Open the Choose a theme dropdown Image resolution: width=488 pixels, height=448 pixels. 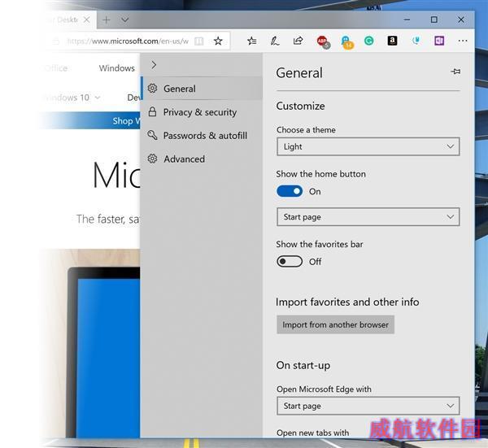(x=368, y=146)
